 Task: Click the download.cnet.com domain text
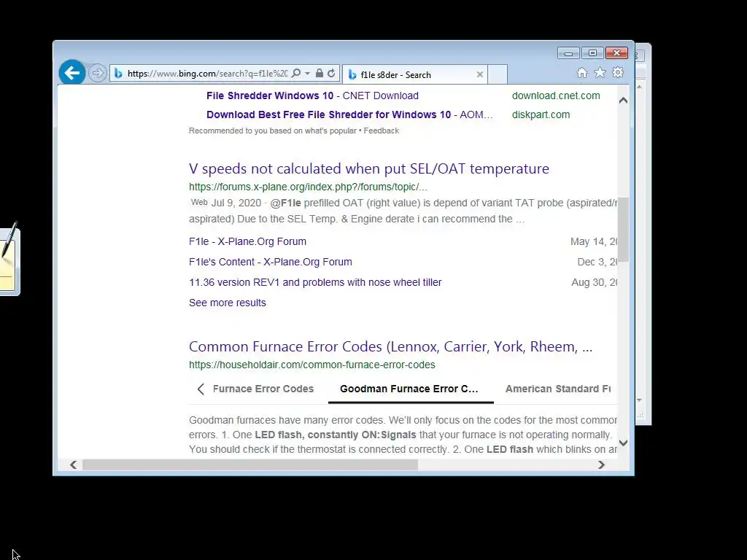pyautogui.click(x=556, y=96)
